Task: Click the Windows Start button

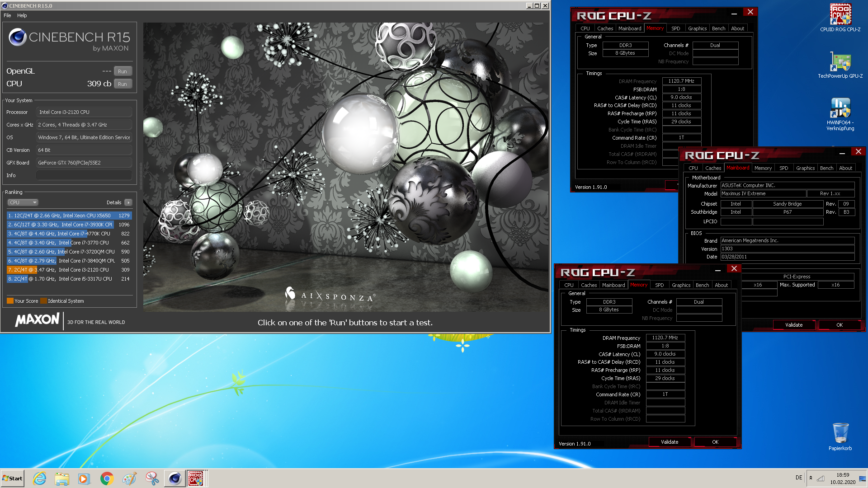Action: (x=13, y=479)
